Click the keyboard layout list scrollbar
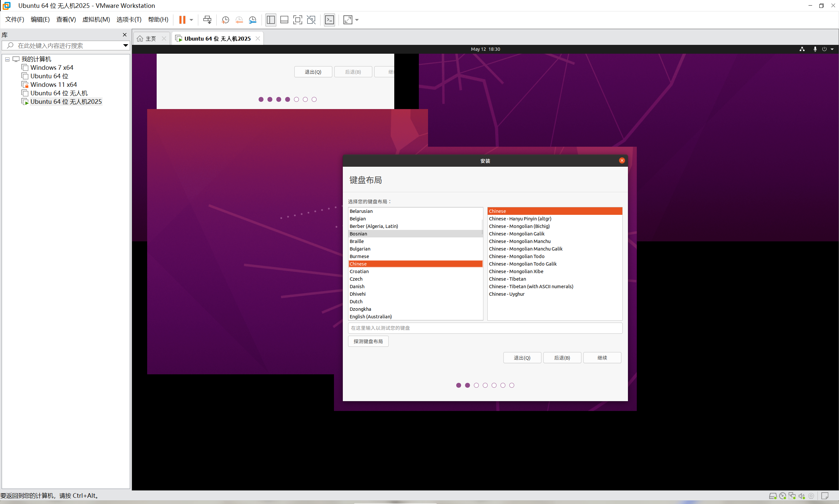 point(482,227)
